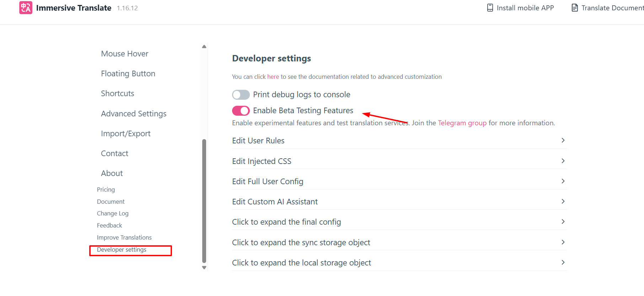Expand the sync storage object chevron
The height and width of the screenshot is (296, 644).
563,242
